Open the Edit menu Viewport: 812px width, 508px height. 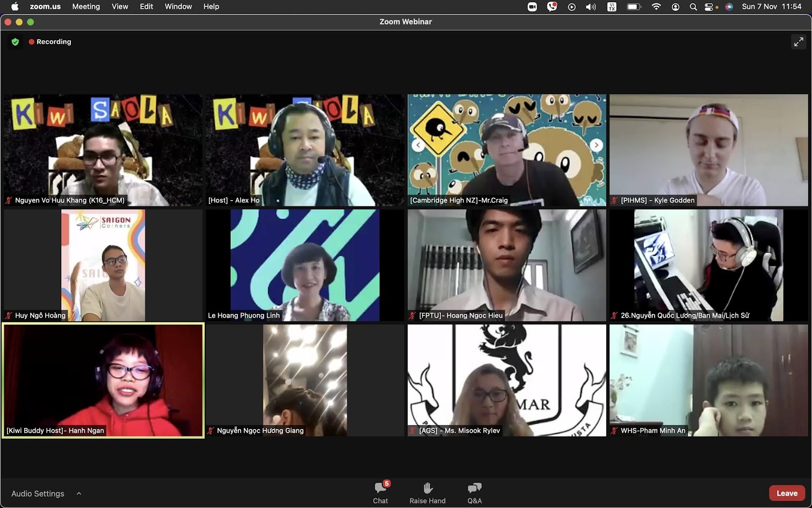(x=147, y=6)
